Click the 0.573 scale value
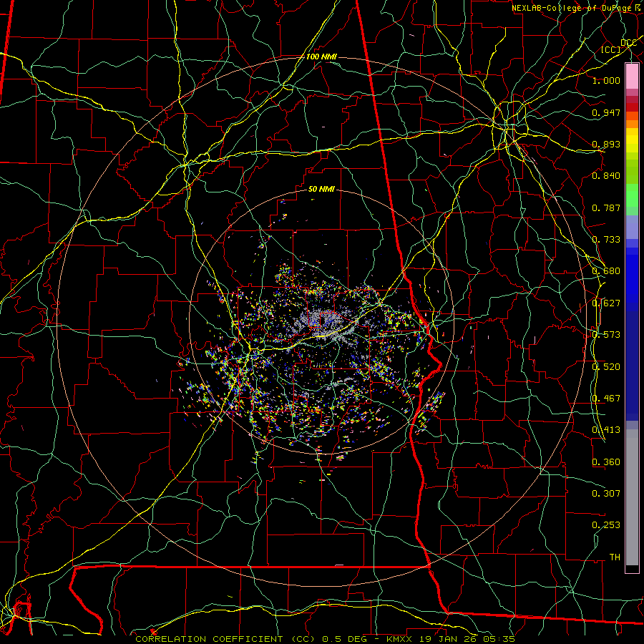 (606, 335)
